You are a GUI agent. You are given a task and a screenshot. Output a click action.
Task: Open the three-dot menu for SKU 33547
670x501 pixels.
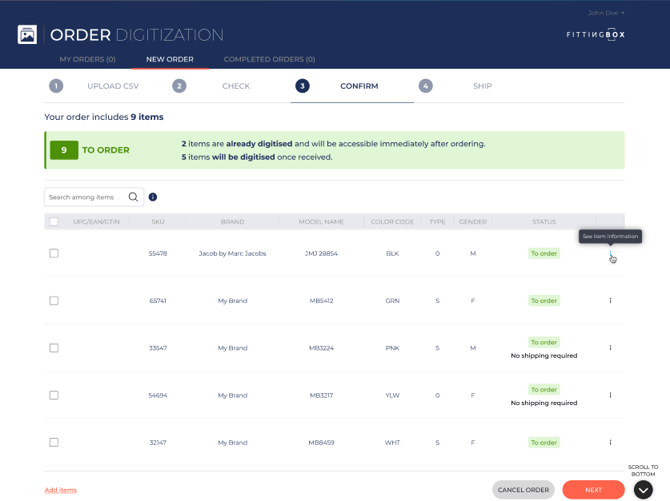(610, 348)
